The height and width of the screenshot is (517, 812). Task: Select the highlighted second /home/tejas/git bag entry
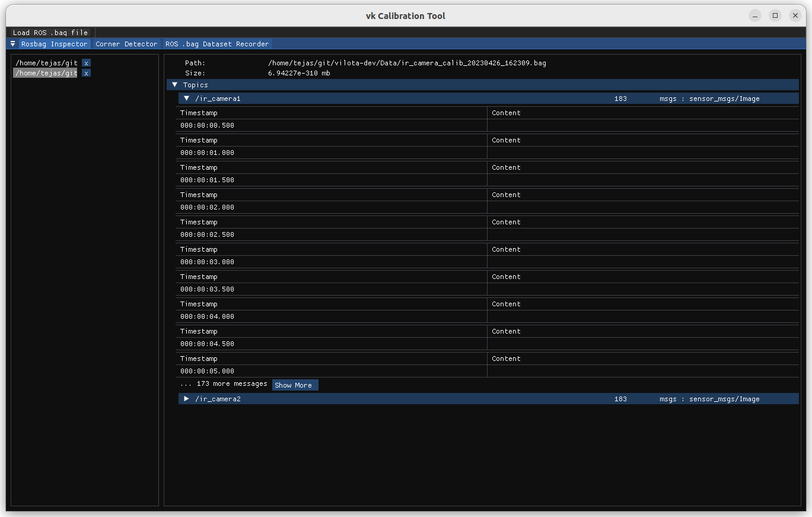click(46, 73)
